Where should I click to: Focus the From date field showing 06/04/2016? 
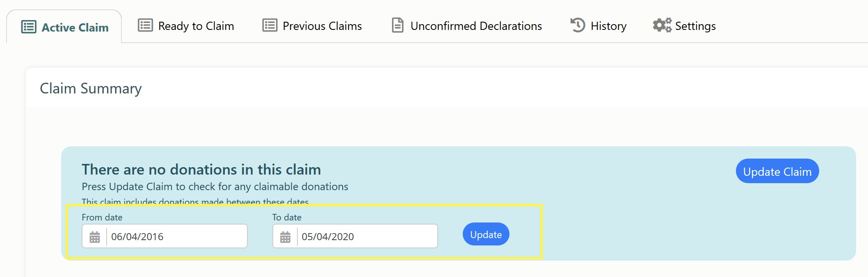(x=176, y=236)
